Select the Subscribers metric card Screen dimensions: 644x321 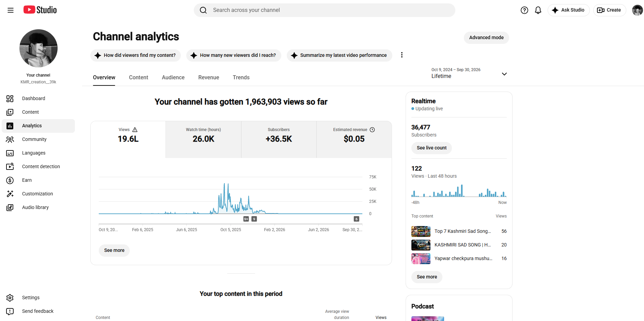279,139
